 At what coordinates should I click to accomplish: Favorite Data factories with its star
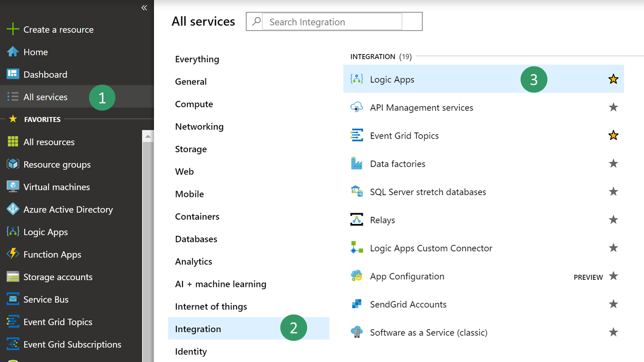coord(613,163)
